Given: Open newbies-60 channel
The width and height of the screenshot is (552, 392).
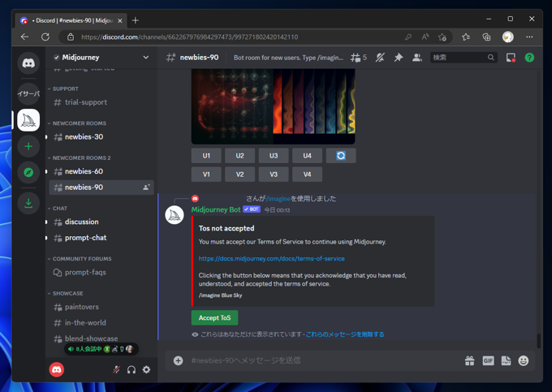Looking at the screenshot, I should 101,171.
